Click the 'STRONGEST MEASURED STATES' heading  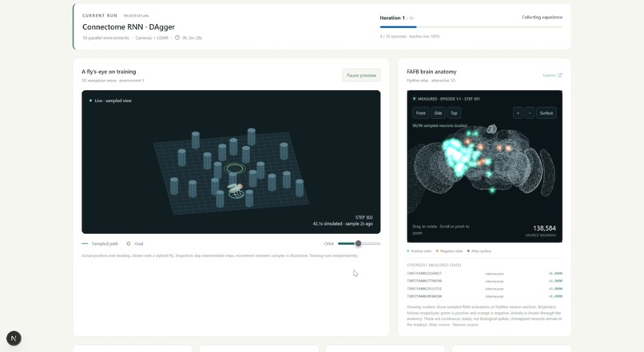coord(434,265)
